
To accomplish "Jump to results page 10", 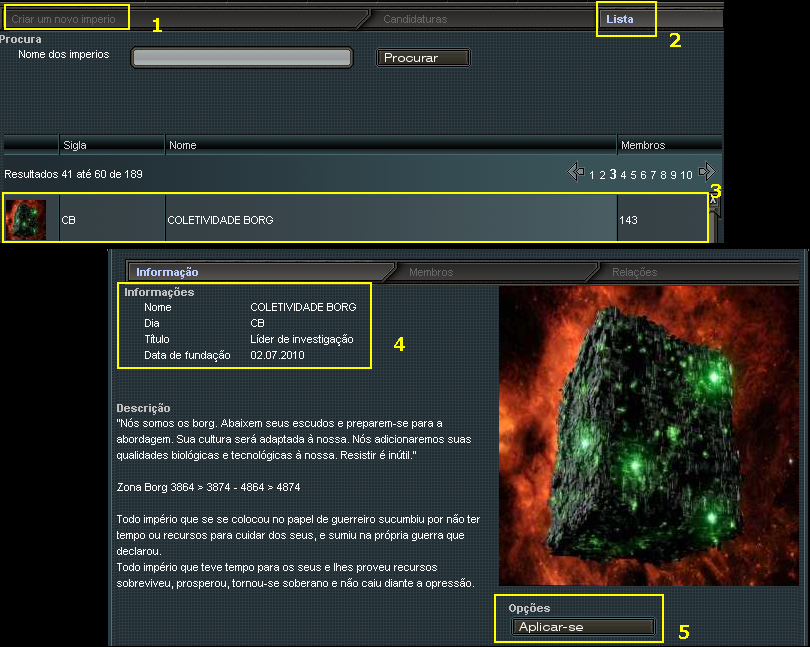I will tap(687, 175).
